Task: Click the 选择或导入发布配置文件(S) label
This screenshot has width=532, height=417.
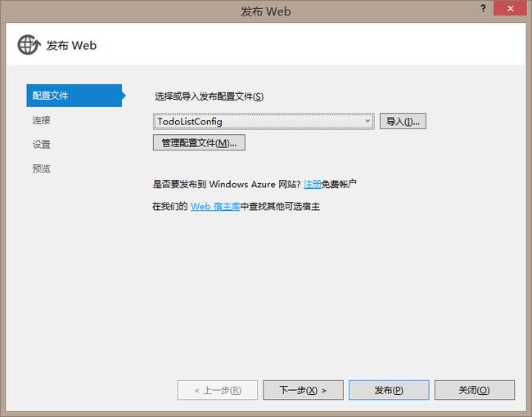Action: [x=209, y=96]
